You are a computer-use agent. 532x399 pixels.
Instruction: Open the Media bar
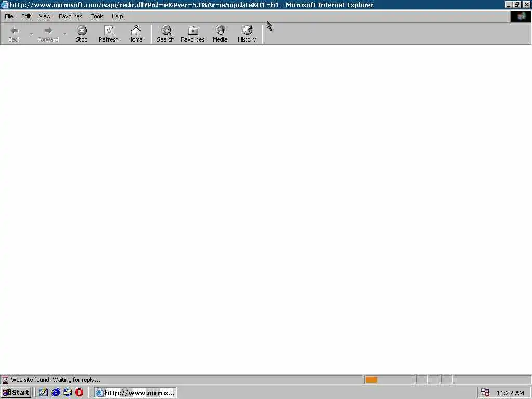point(220,34)
